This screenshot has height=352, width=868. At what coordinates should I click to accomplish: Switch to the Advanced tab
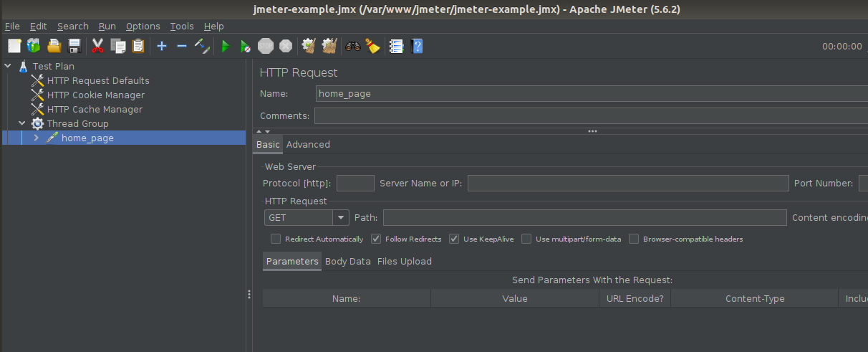point(308,144)
